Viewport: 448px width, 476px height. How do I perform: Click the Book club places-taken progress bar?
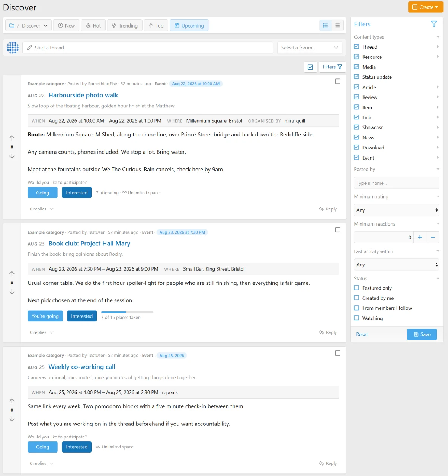pyautogui.click(x=127, y=312)
